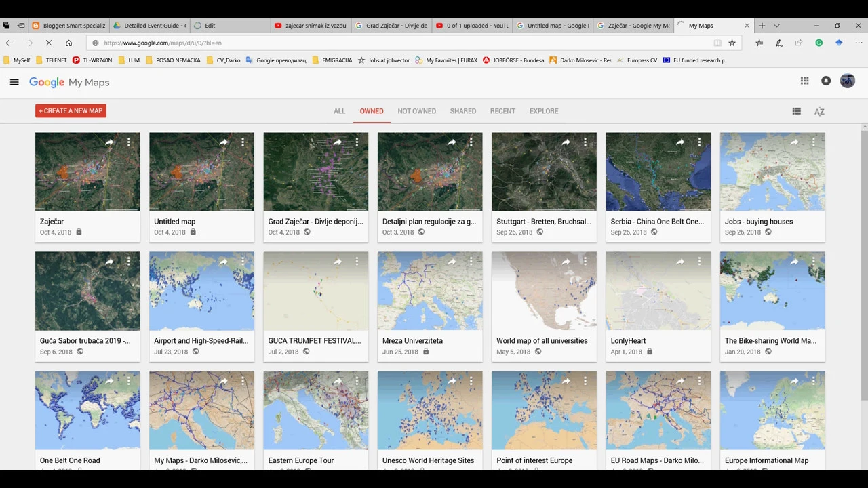Open Google notifications icon

[x=825, y=81]
